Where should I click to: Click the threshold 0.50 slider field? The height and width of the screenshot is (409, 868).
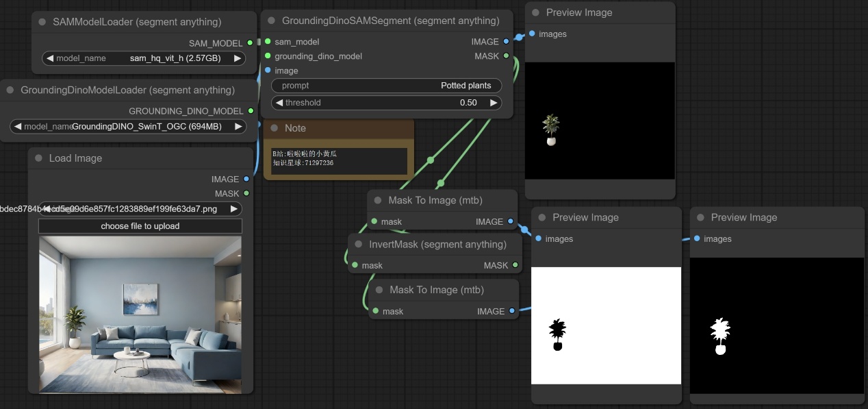386,103
